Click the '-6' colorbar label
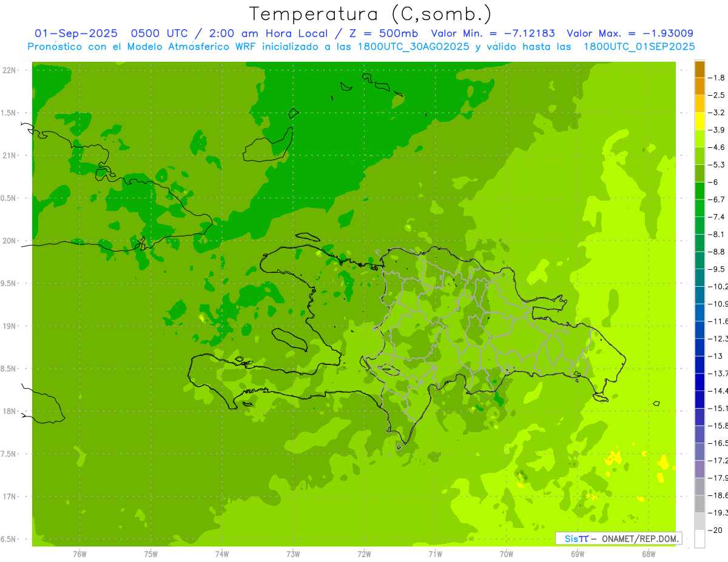This screenshot has height=562, width=728. [x=715, y=182]
